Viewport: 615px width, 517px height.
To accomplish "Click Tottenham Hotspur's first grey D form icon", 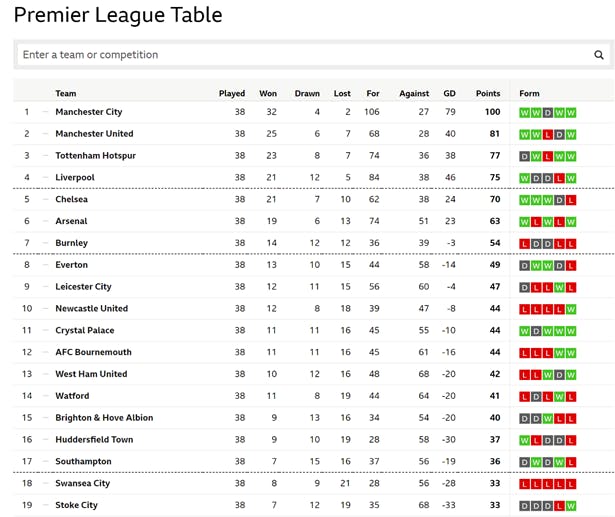I will (525, 156).
